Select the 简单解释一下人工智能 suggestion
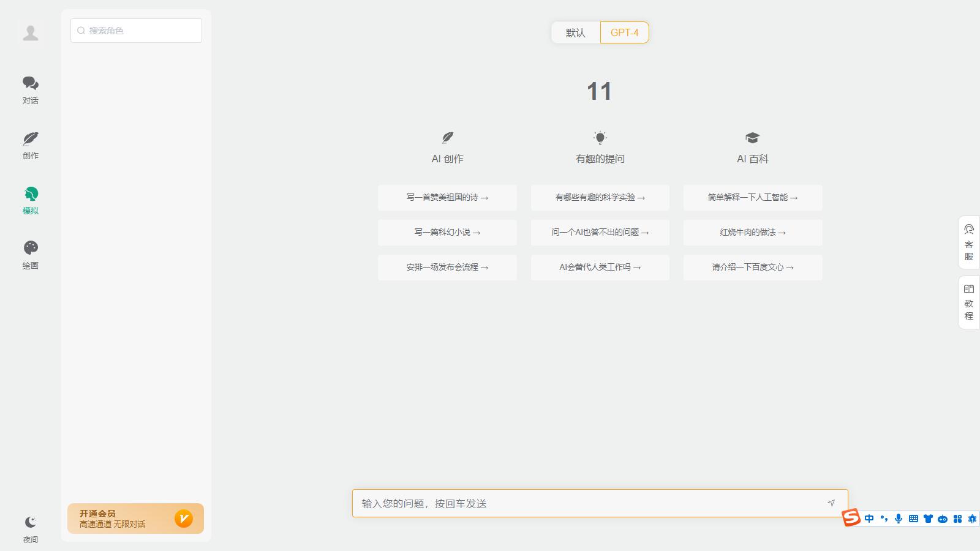The height and width of the screenshot is (551, 980). pyautogui.click(x=752, y=198)
